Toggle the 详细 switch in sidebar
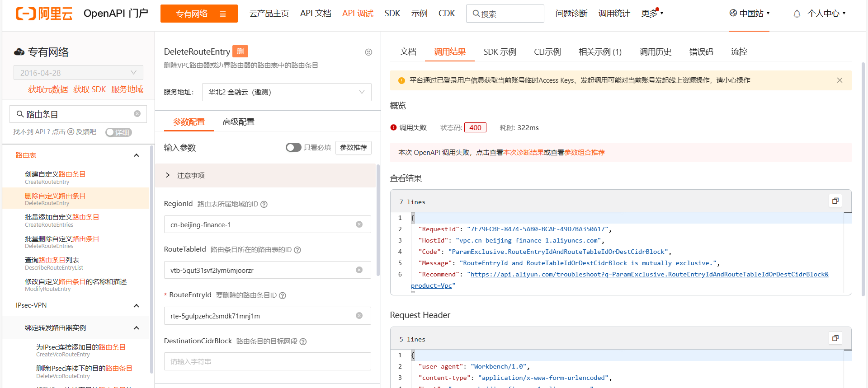Image resolution: width=868 pixels, height=388 pixels. 118,132
